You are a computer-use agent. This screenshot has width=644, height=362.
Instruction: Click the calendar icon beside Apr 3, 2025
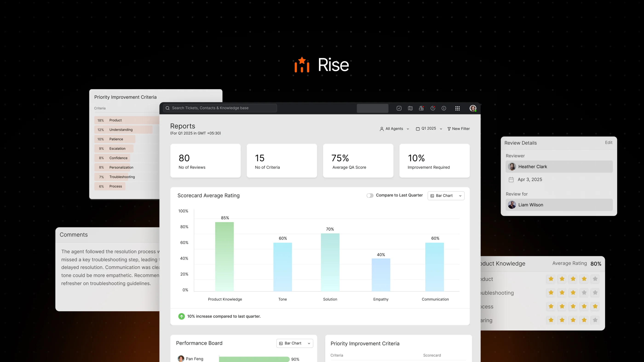511,180
